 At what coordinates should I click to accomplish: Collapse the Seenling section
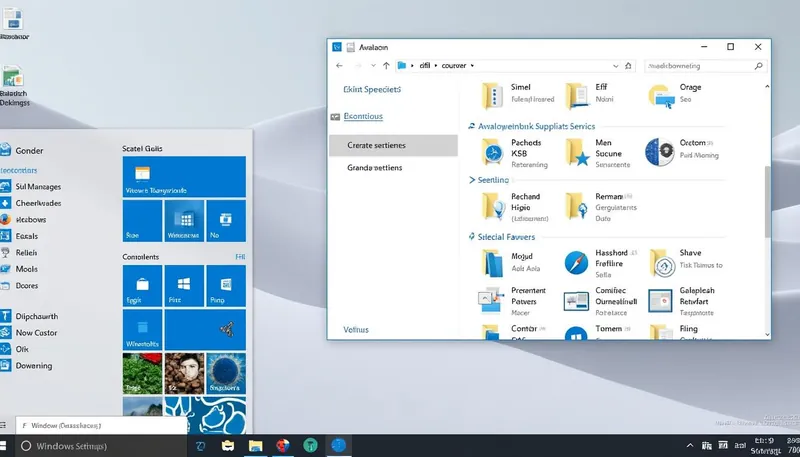coord(473,180)
